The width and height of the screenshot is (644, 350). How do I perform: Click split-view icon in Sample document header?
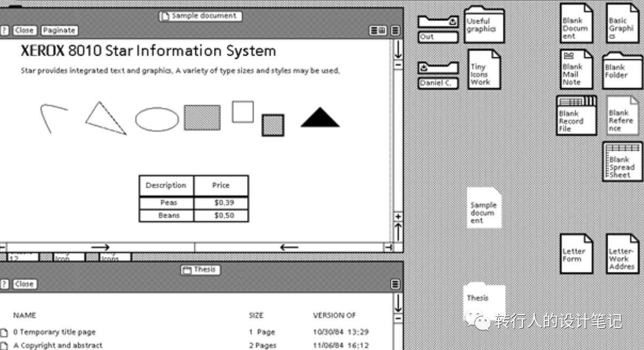[378, 31]
